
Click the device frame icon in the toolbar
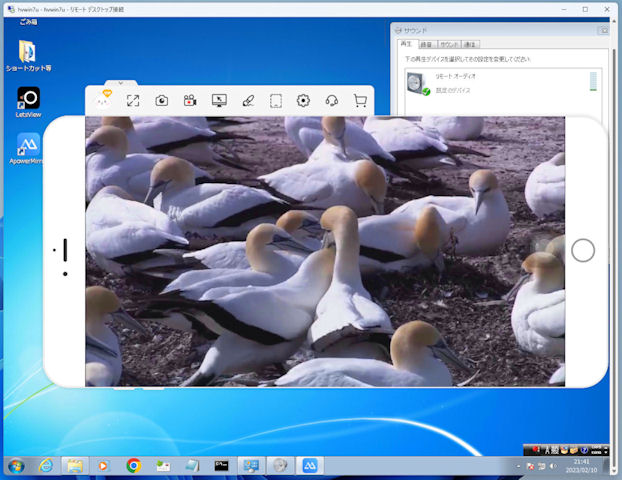(276, 101)
